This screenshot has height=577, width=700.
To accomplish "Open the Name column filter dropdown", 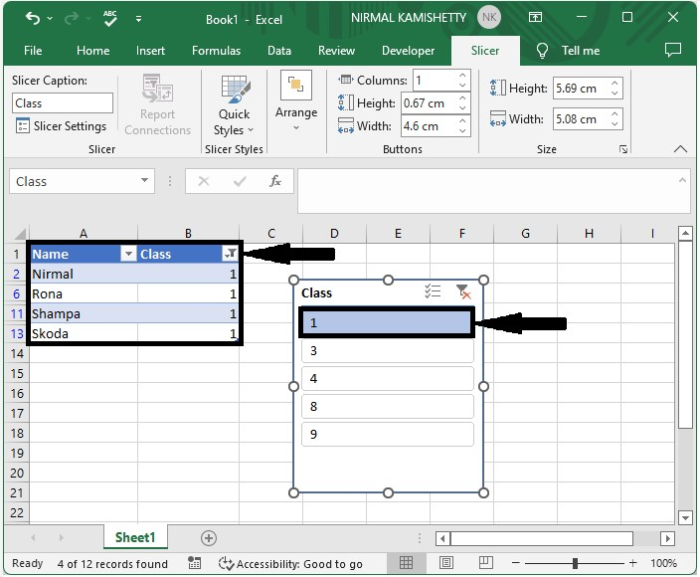I will pos(129,254).
